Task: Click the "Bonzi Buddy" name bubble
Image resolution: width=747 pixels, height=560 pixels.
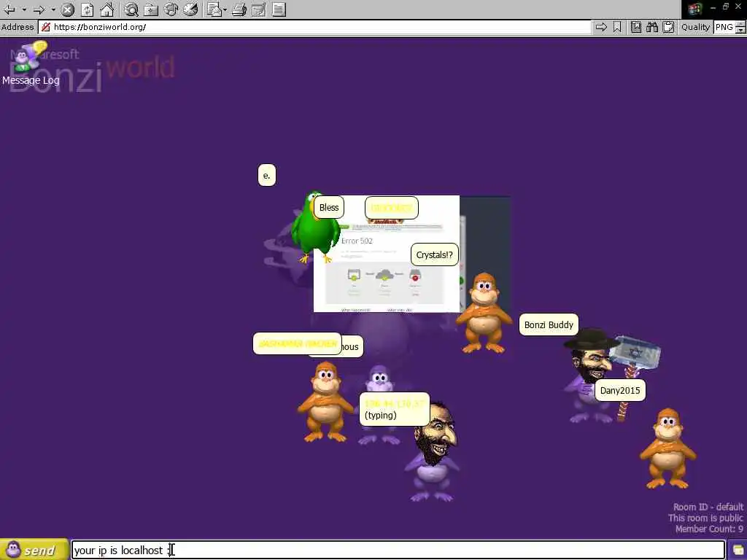Action: (549, 324)
